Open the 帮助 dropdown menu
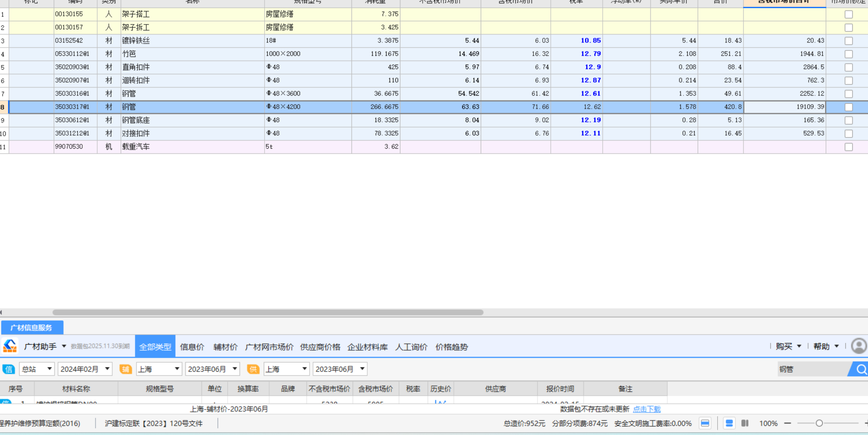The width and height of the screenshot is (868, 435). [826, 346]
